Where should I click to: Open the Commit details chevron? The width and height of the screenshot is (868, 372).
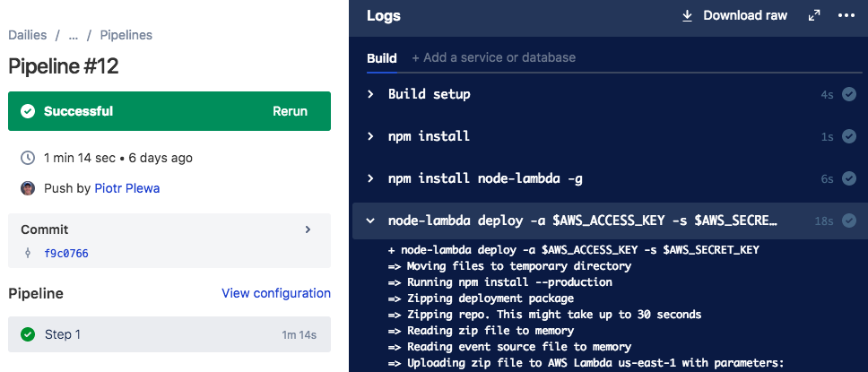(x=308, y=229)
